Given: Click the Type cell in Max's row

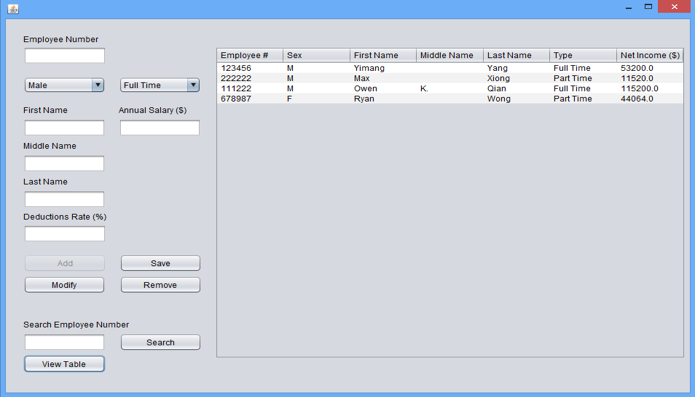Looking at the screenshot, I should 583,78.
